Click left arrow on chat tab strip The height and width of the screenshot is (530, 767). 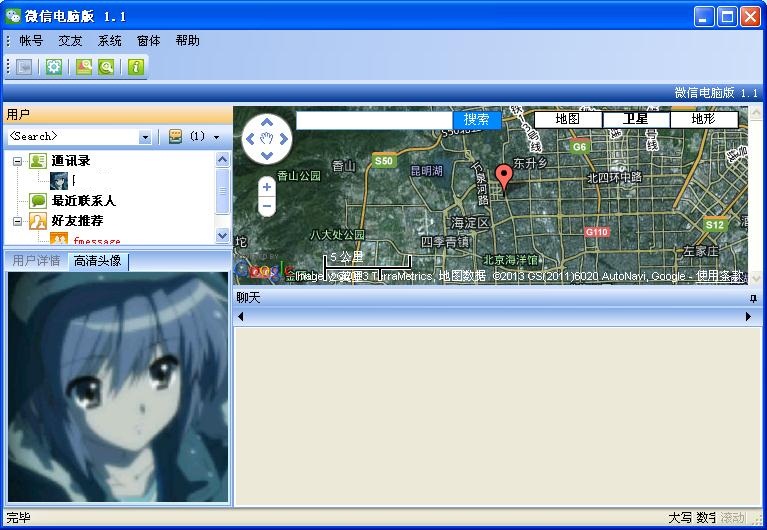click(x=241, y=317)
